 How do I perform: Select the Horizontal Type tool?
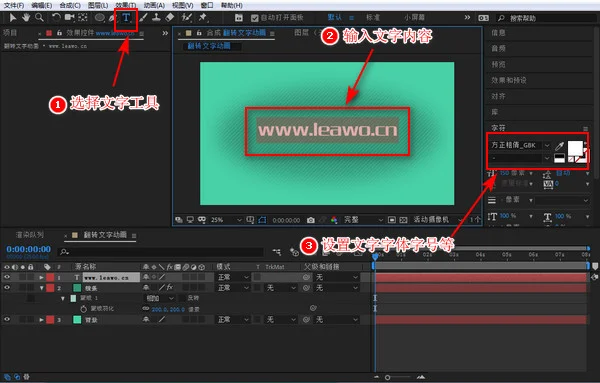coord(126,17)
